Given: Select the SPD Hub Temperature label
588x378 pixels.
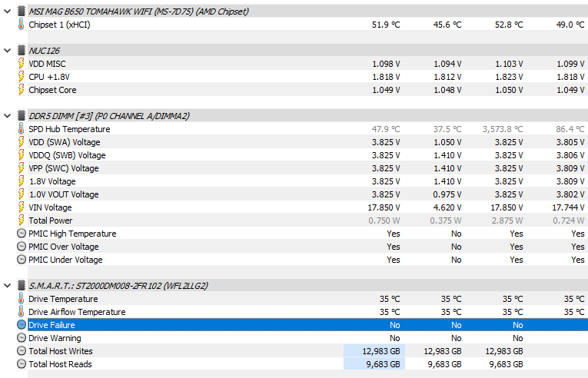Looking at the screenshot, I should click(x=69, y=129).
